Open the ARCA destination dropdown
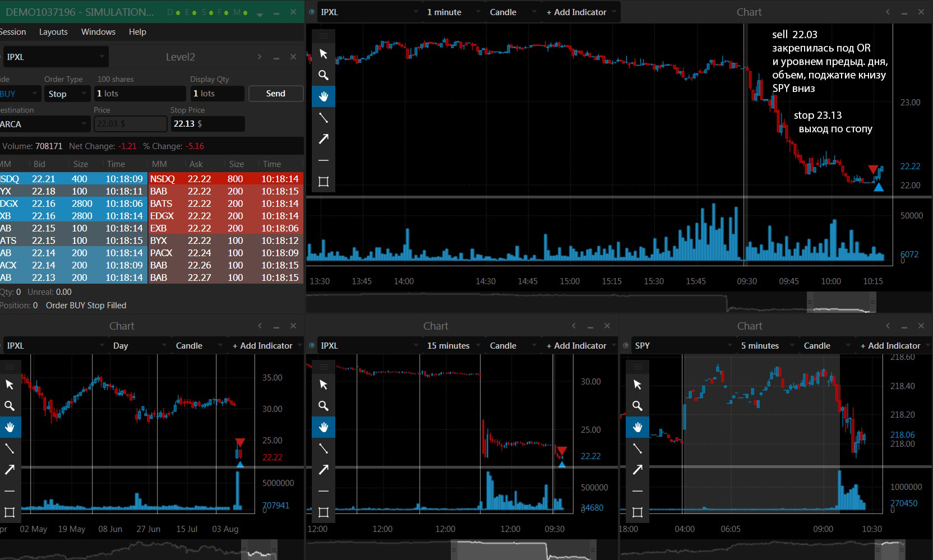This screenshot has width=933, height=560. point(44,124)
